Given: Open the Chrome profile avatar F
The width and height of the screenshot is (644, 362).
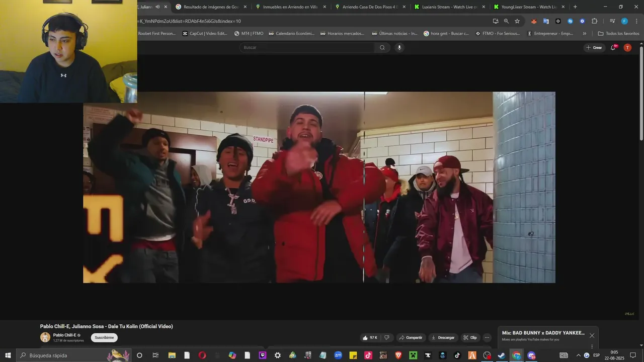Looking at the screenshot, I should (624, 21).
